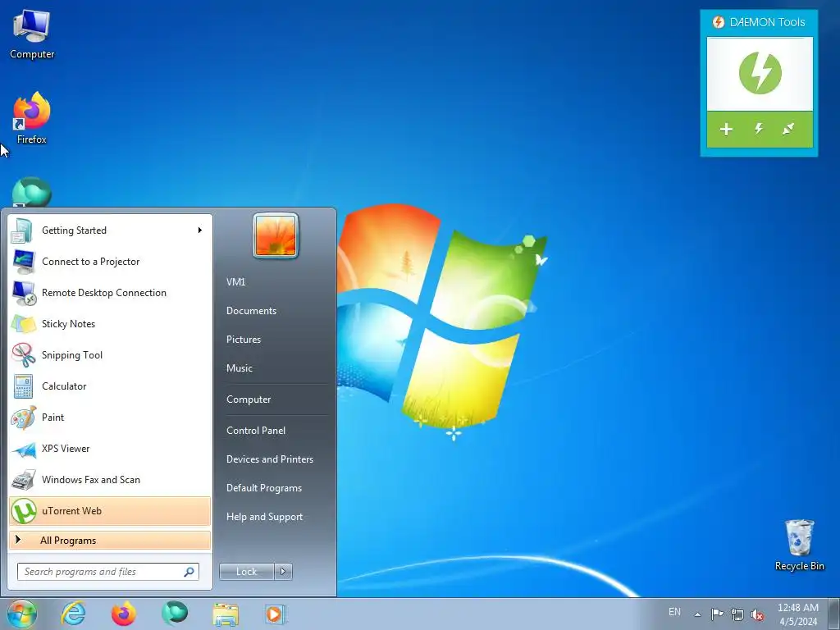Open the Getting Started icon in Start menu
The image size is (840, 630).
[22, 231]
